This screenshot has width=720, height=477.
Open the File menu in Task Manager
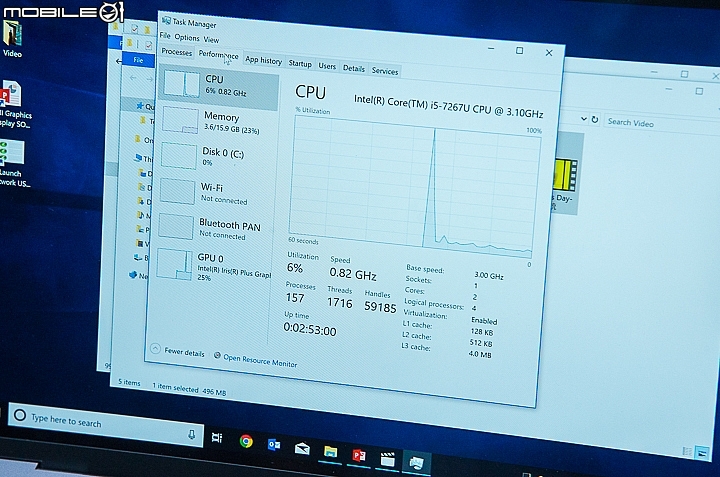coord(165,35)
